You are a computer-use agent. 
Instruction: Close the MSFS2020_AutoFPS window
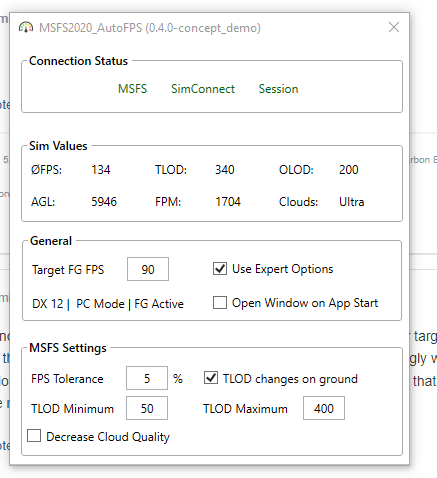click(394, 27)
